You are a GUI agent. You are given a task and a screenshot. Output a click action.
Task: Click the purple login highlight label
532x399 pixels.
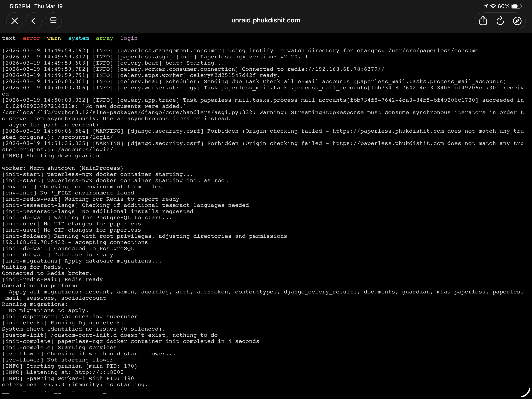[x=129, y=38]
